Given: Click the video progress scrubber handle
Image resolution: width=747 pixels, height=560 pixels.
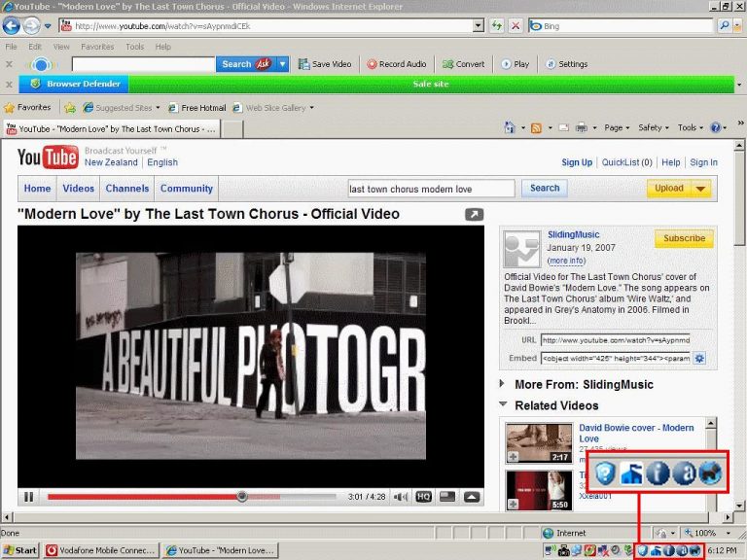Looking at the screenshot, I should click(x=242, y=497).
